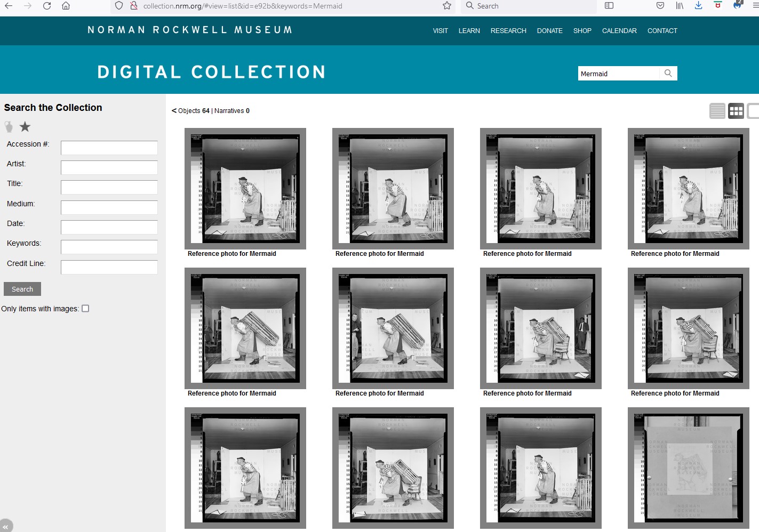
Task: Focus the Keywords input field
Action: [109, 247]
